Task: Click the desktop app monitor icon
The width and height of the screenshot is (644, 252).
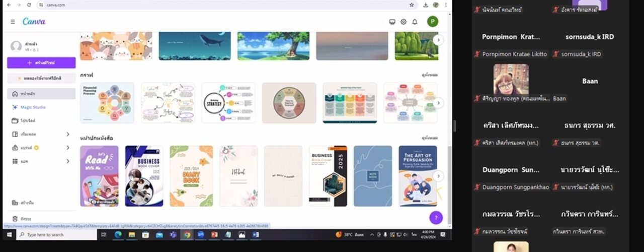Action: click(x=392, y=22)
